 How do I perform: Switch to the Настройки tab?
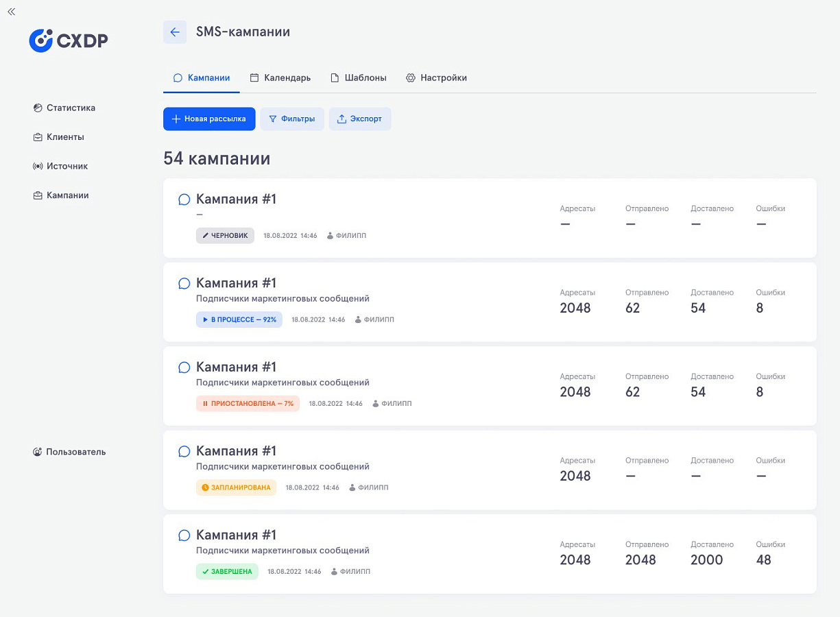(436, 77)
